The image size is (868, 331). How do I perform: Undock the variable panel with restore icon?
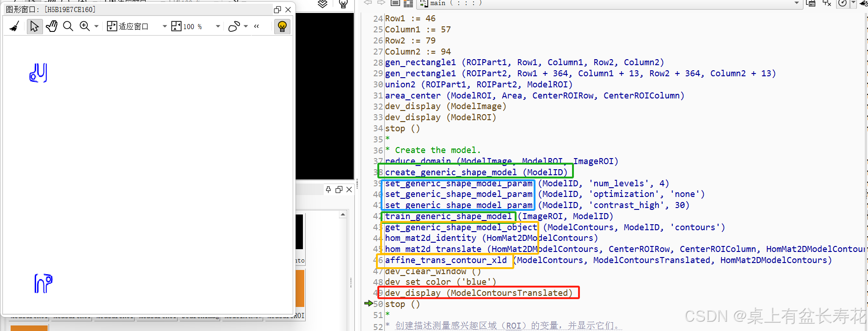point(339,190)
